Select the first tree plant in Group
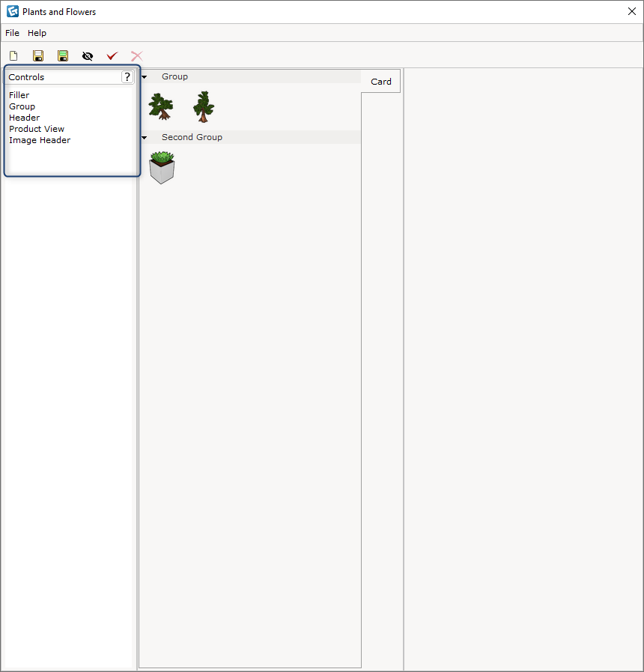Viewport: 644px width, 672px height. (x=160, y=106)
